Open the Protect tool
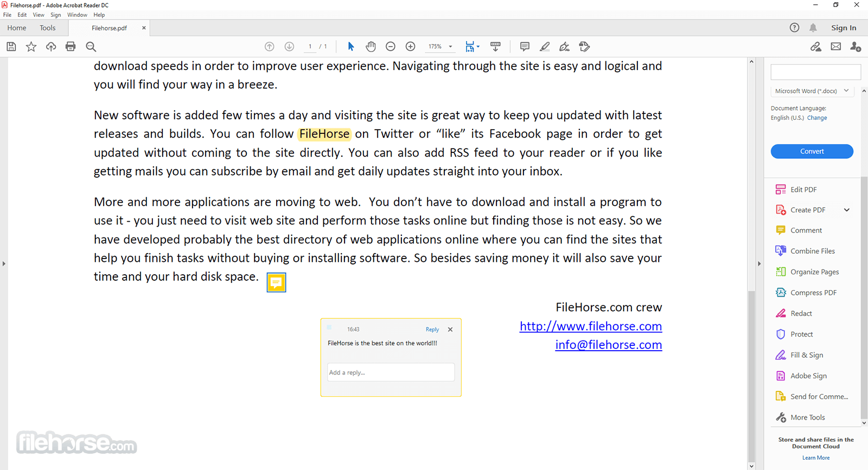 pos(794,334)
